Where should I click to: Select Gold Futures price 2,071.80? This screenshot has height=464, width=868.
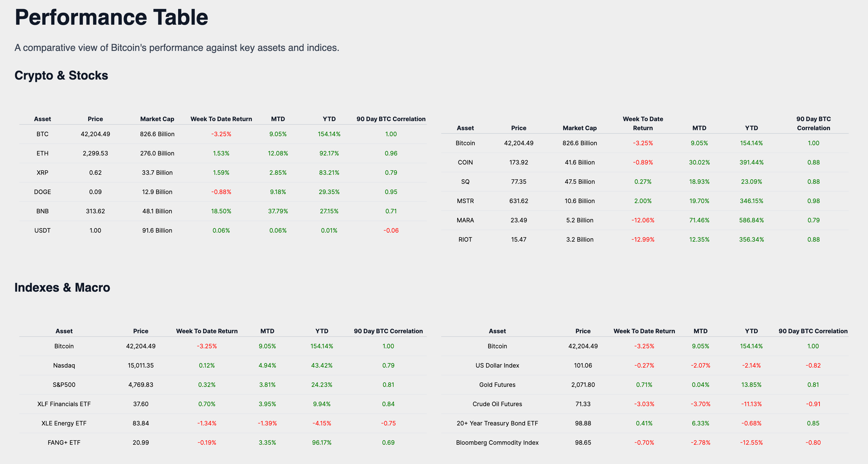[583, 384]
